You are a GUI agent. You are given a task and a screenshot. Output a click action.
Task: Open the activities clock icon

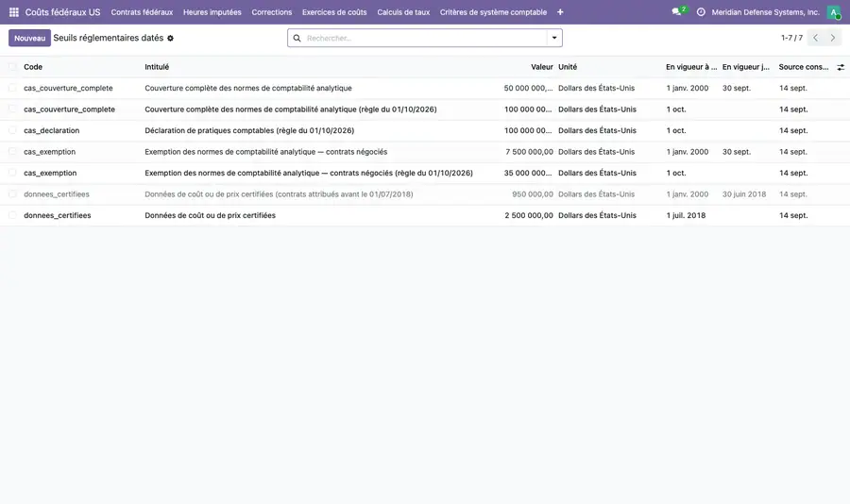pyautogui.click(x=701, y=12)
